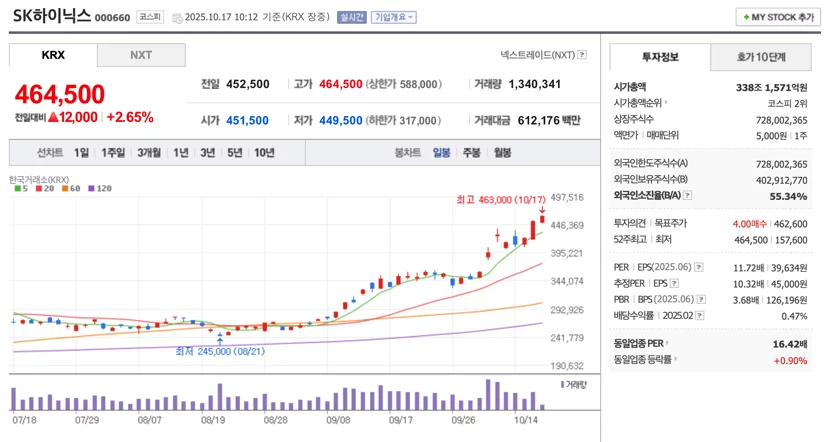Expand the 기업개요 dropdown
Screen dimensions: 835x442
tap(394, 18)
